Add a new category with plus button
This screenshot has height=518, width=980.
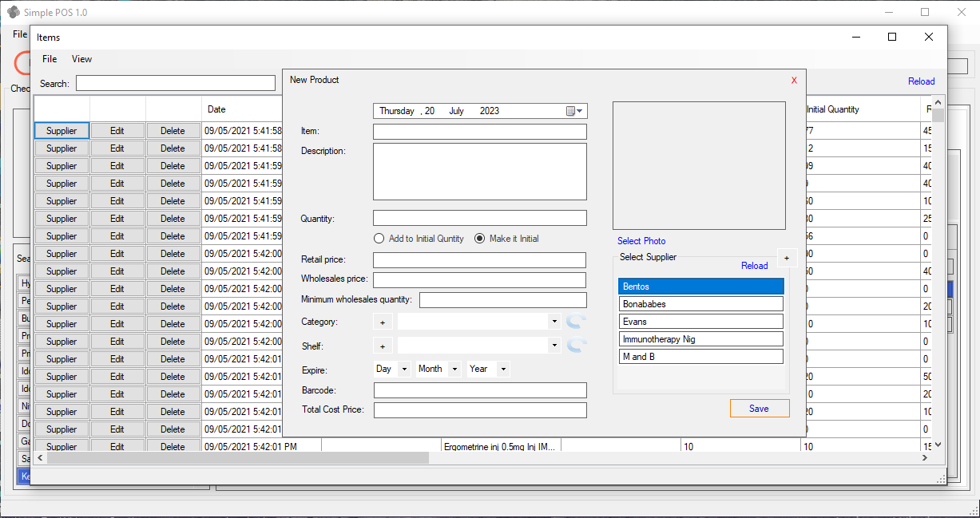point(383,322)
